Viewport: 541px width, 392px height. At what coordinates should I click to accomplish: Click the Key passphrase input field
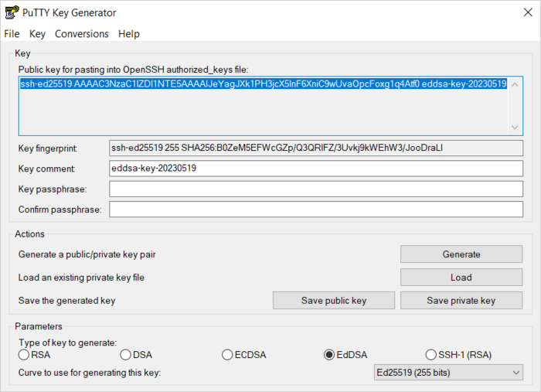316,189
